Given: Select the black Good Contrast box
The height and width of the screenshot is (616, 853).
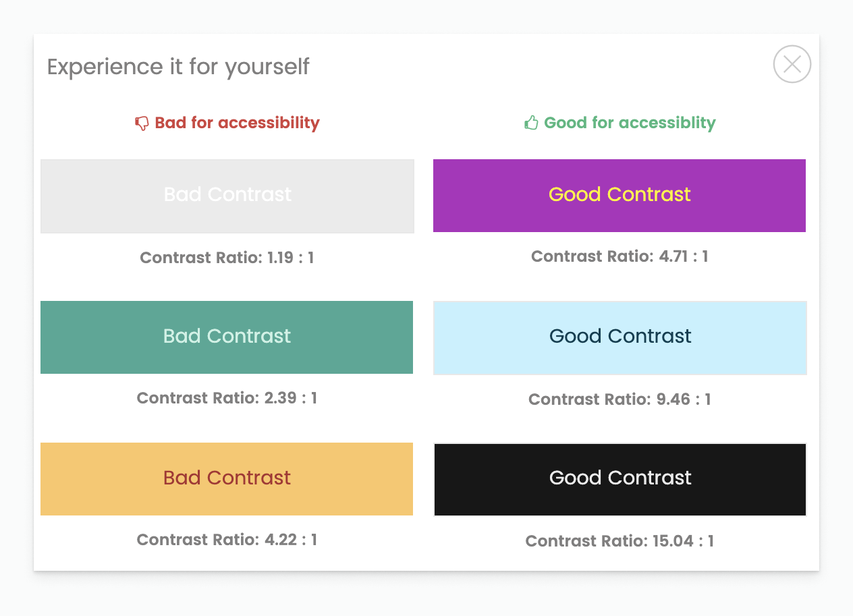Looking at the screenshot, I should click(620, 480).
